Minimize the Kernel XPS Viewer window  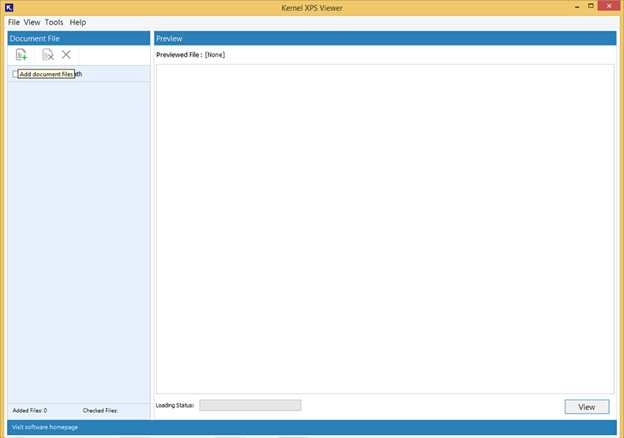577,6
